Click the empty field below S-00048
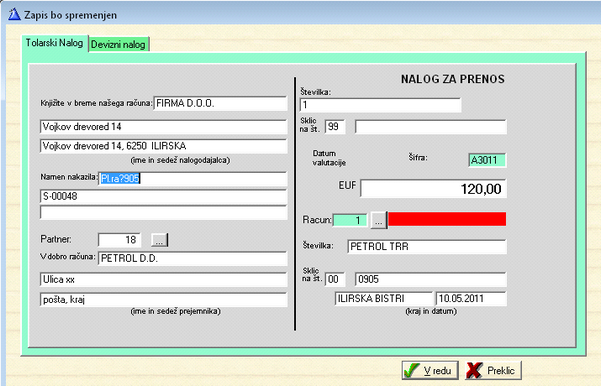601x386 pixels. coord(164,213)
